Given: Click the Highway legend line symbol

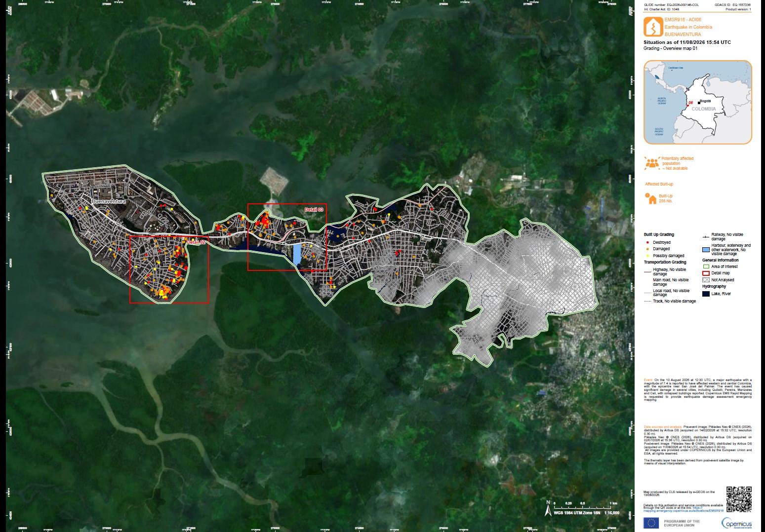Looking at the screenshot, I should coord(647,271).
